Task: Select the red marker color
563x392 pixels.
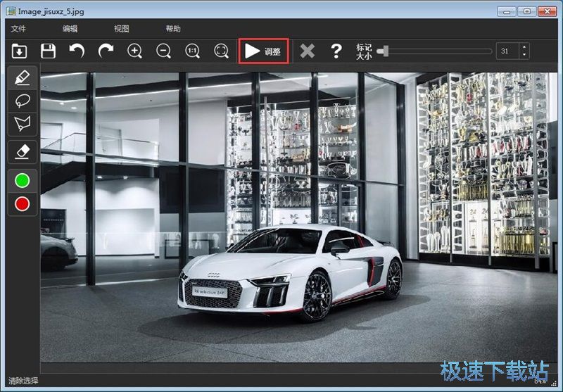Action: point(23,204)
